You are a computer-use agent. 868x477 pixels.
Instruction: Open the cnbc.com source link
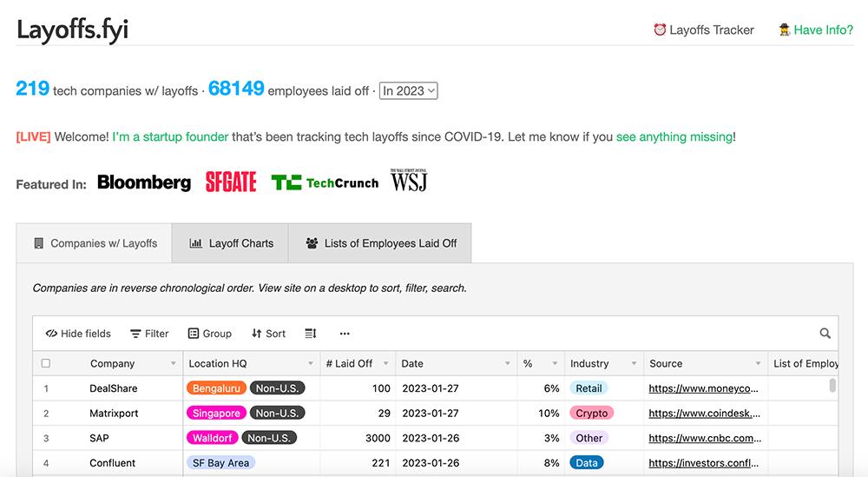tap(705, 438)
